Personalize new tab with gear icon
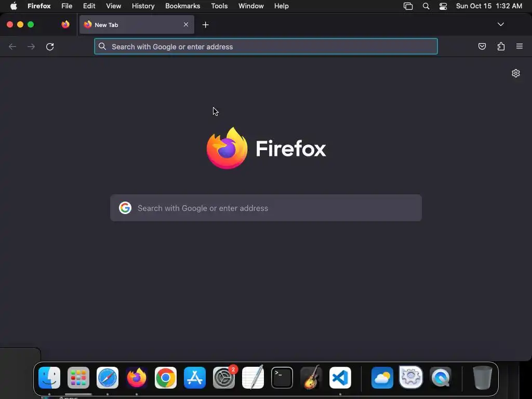Viewport: 532px width, 399px height. coord(516,73)
